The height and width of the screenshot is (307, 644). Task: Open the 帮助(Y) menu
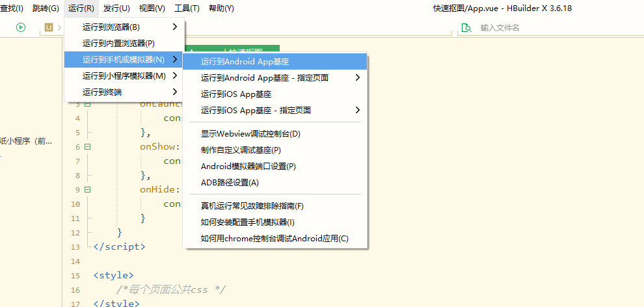point(221,8)
